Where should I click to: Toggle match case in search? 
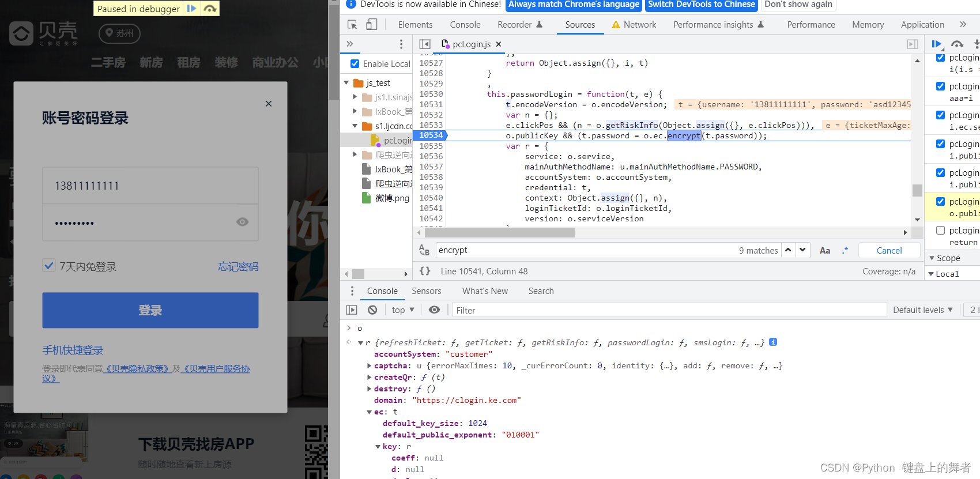pyautogui.click(x=825, y=250)
